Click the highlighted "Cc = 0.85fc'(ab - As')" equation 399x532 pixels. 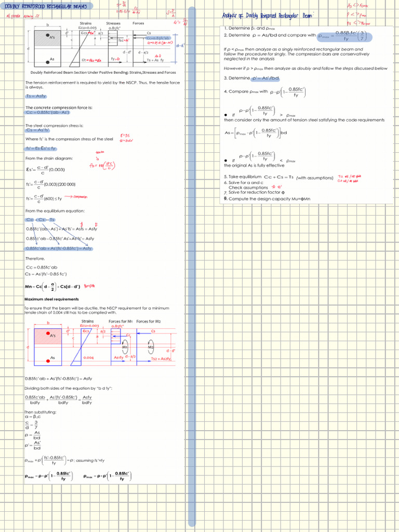48,113
